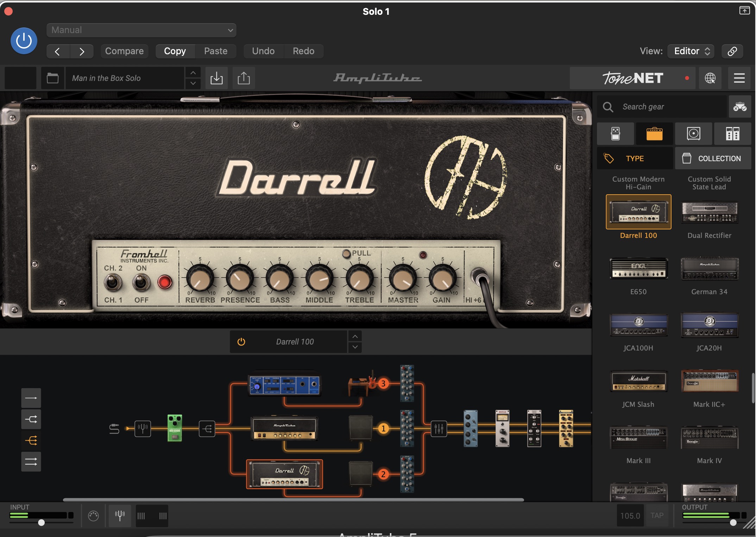Select the single series signal routing icon
This screenshot has width=756, height=537.
pos(31,398)
